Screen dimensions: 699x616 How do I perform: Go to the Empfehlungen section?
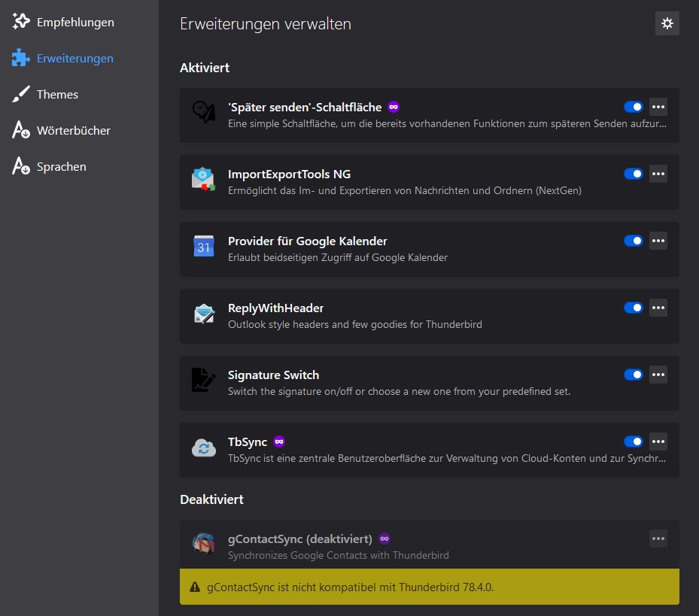[75, 22]
